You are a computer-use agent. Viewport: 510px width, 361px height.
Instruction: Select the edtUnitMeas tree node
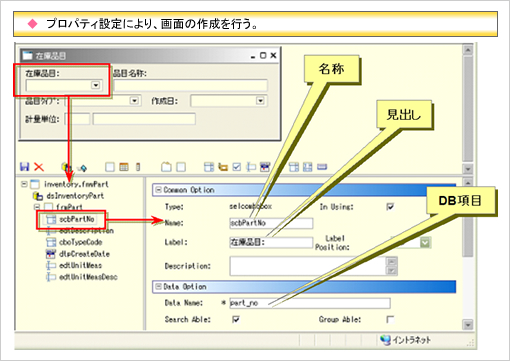coord(80,265)
